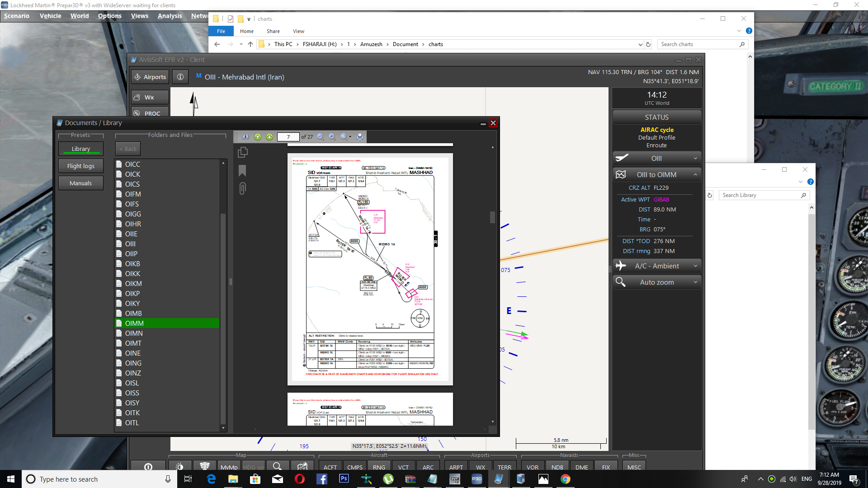The height and width of the screenshot is (488, 868).
Task: Click the PDF viewer vertical scrollbar thumb
Action: (492, 217)
